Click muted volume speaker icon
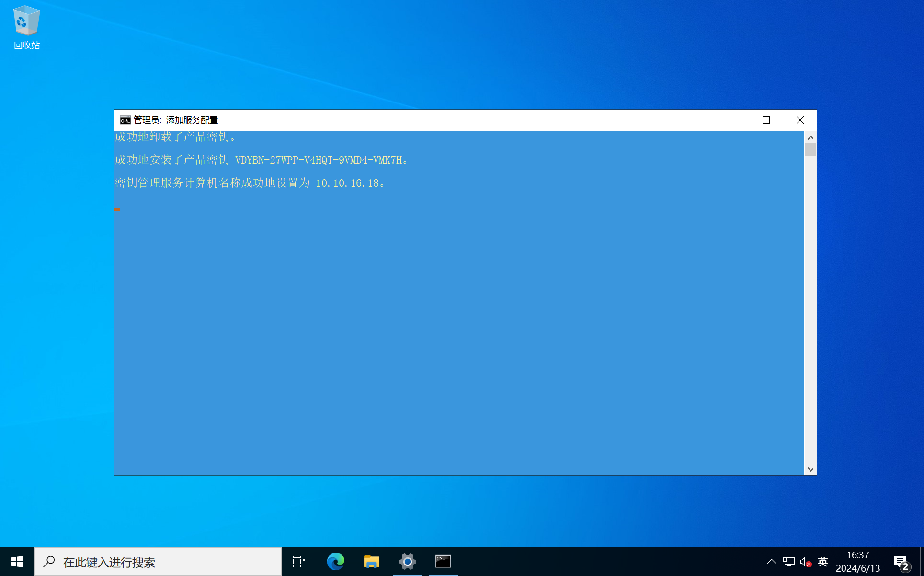The width and height of the screenshot is (924, 576). (805, 562)
